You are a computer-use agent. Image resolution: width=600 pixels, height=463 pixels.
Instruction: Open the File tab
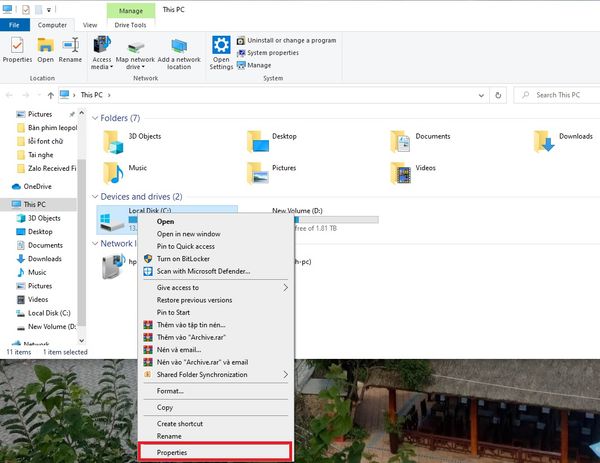[15, 25]
